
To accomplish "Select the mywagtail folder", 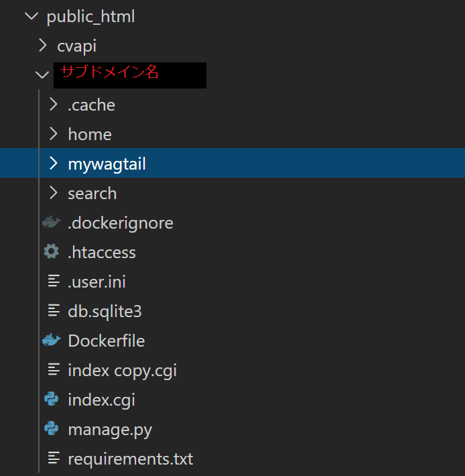I will tap(107, 164).
